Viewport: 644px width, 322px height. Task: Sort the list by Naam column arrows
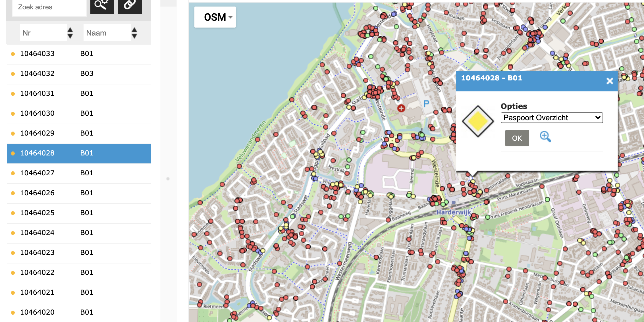(134, 33)
